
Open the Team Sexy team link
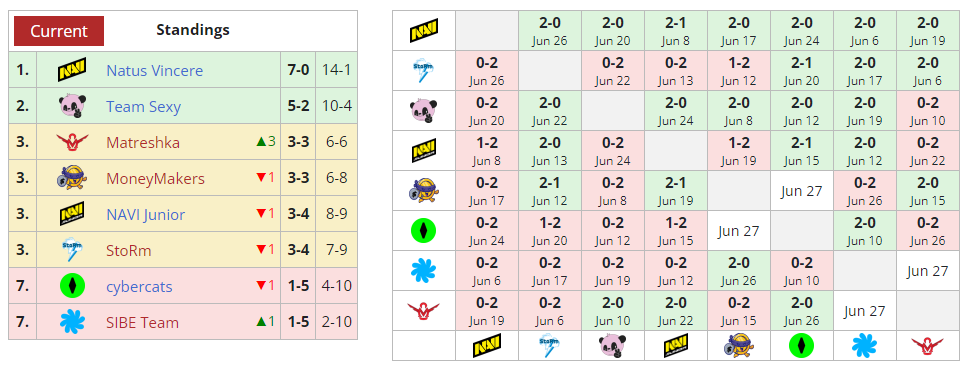(144, 107)
